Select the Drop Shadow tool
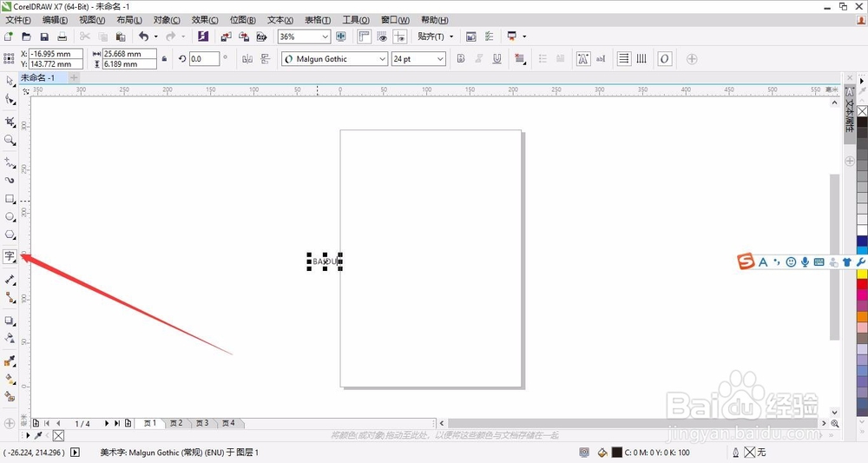The width and height of the screenshot is (868, 463). (x=10, y=321)
